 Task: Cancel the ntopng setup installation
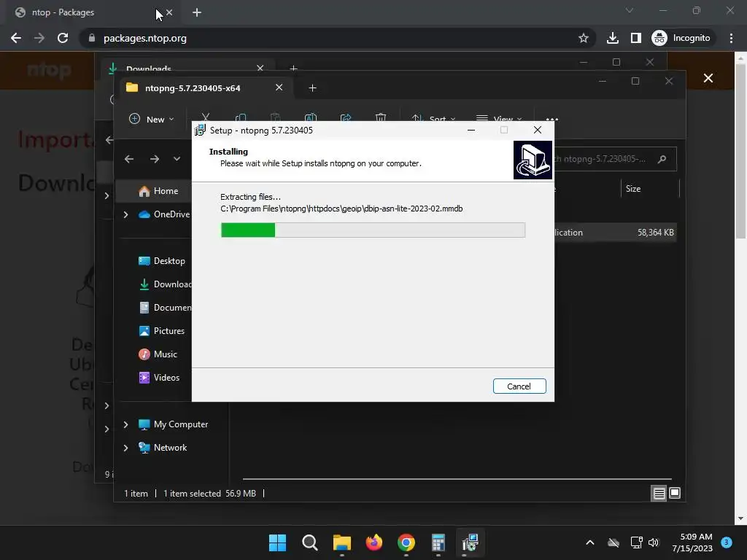pyautogui.click(x=519, y=386)
